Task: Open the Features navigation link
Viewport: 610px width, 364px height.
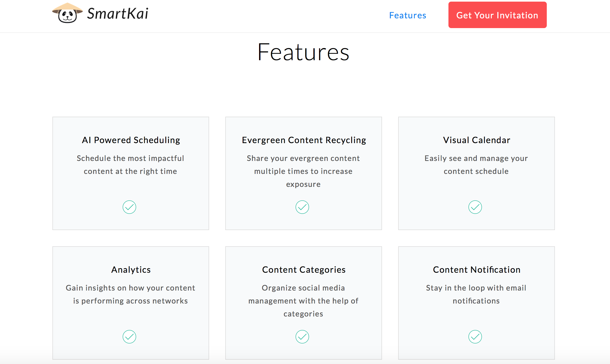Action: click(408, 15)
